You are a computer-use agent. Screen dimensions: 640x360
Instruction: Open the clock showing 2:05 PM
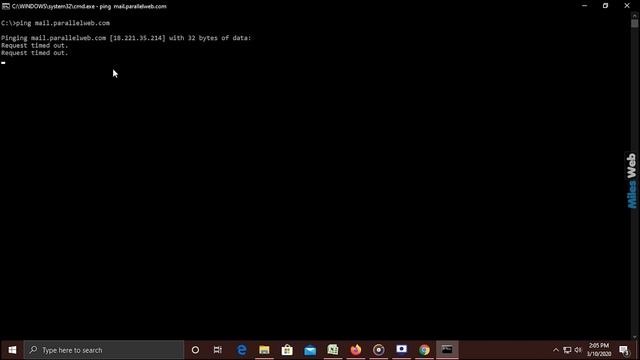[599, 350]
